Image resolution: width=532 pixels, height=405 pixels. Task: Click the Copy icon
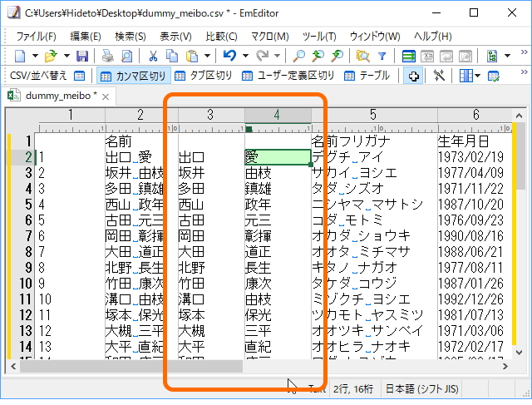(x=172, y=56)
